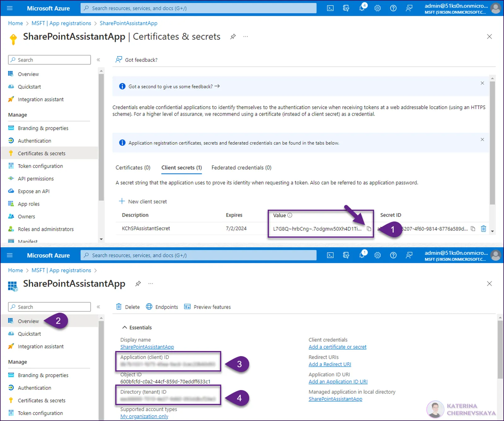Click top global search resources field
Viewport: 504px width, 421px height.
198,8
